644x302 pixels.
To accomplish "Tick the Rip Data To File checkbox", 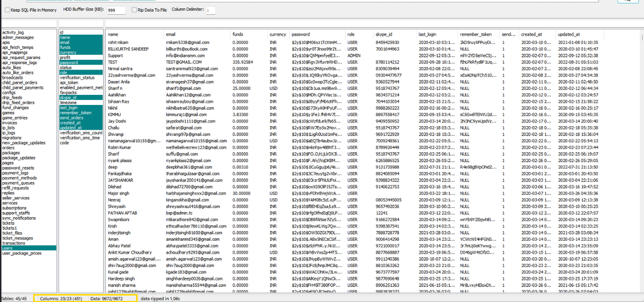I will (x=134, y=10).
